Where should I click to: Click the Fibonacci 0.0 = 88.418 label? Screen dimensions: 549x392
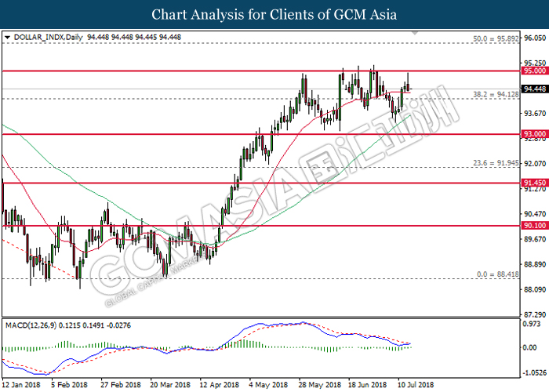pos(498,274)
